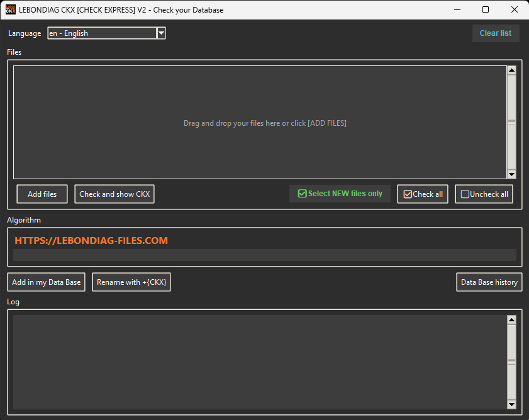
Task: Toggle Select NEW files only
Action: 340,194
